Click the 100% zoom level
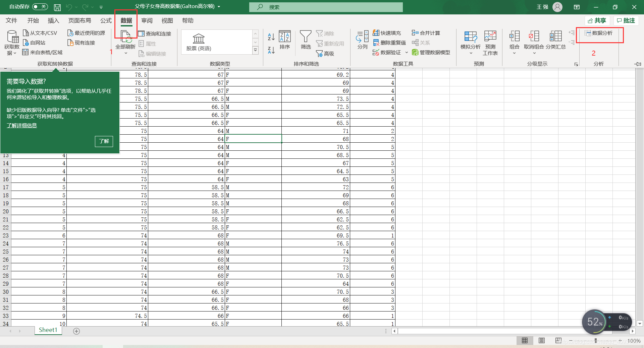This screenshot has height=348, width=644. [634, 341]
